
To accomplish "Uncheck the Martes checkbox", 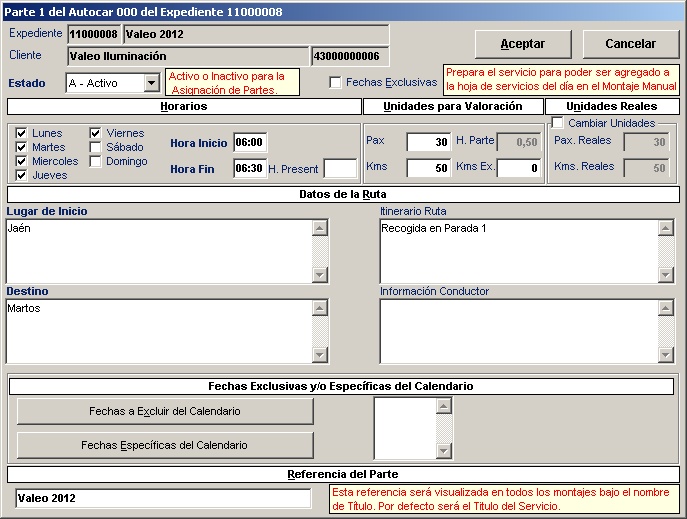I will tap(21, 147).
